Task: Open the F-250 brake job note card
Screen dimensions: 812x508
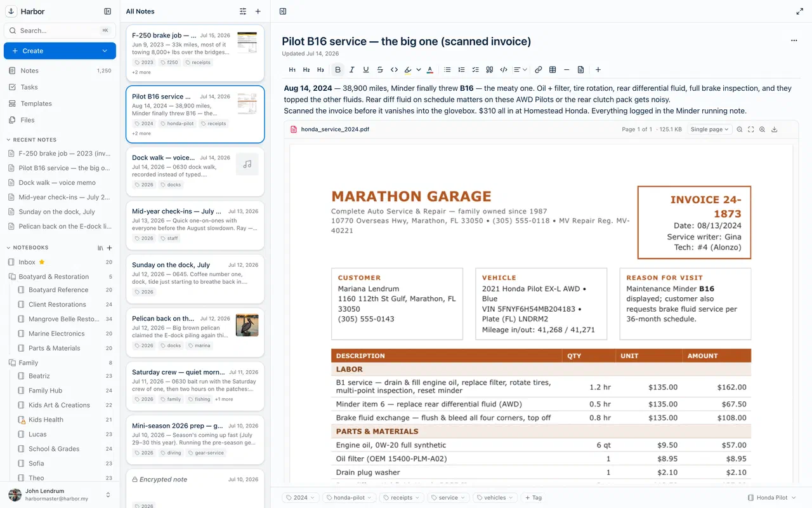Action: coord(195,54)
